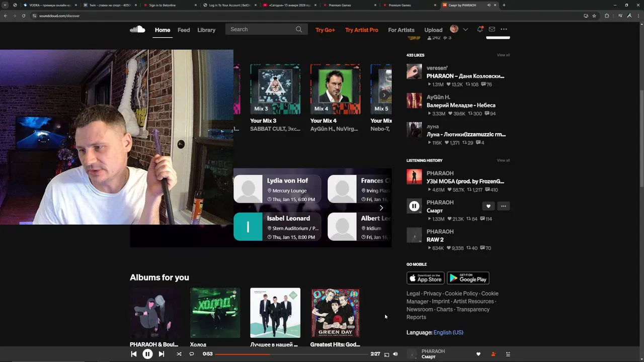View all 433 likes
The height and width of the screenshot is (362, 644).
[503, 55]
